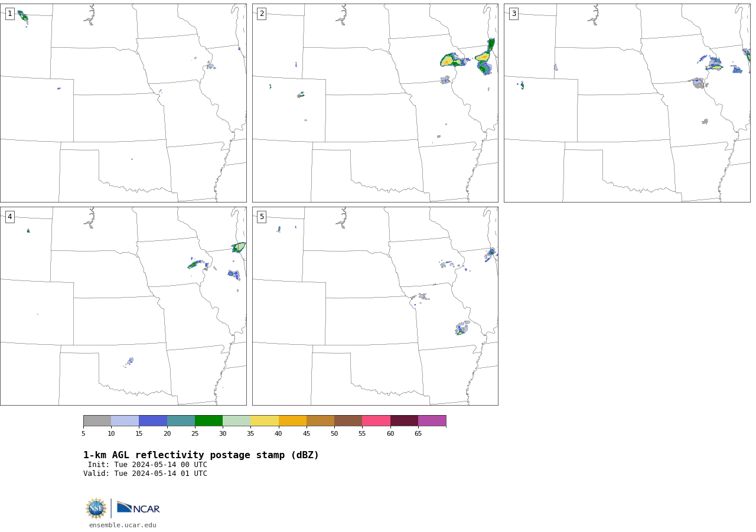Click the panel number label 3
The width and height of the screenshot is (756, 532).
click(513, 14)
